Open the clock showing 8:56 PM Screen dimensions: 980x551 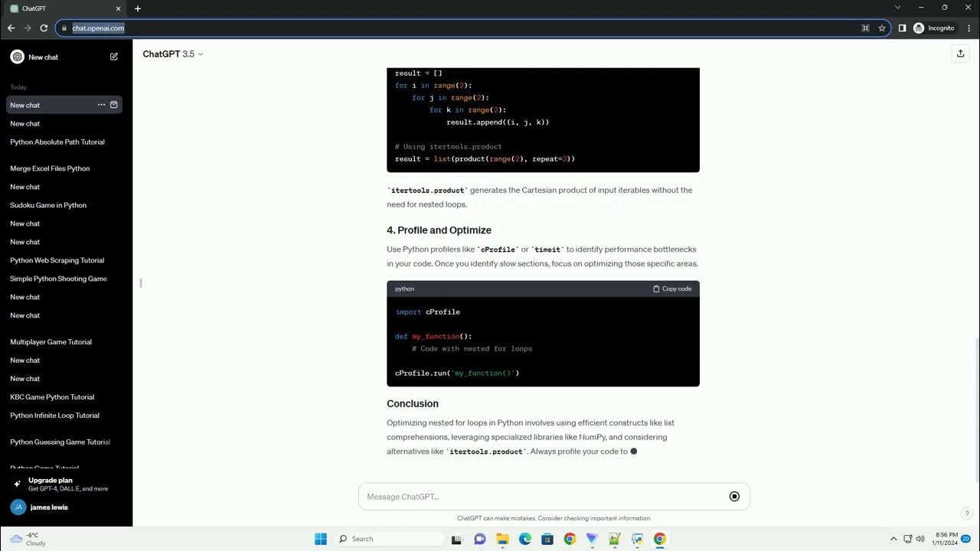tap(943, 539)
